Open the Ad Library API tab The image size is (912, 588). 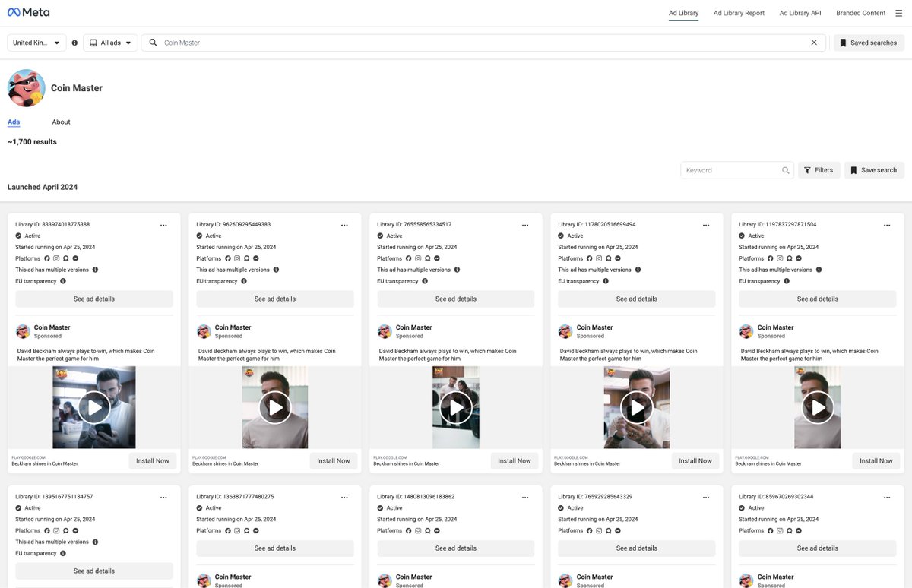pos(800,13)
